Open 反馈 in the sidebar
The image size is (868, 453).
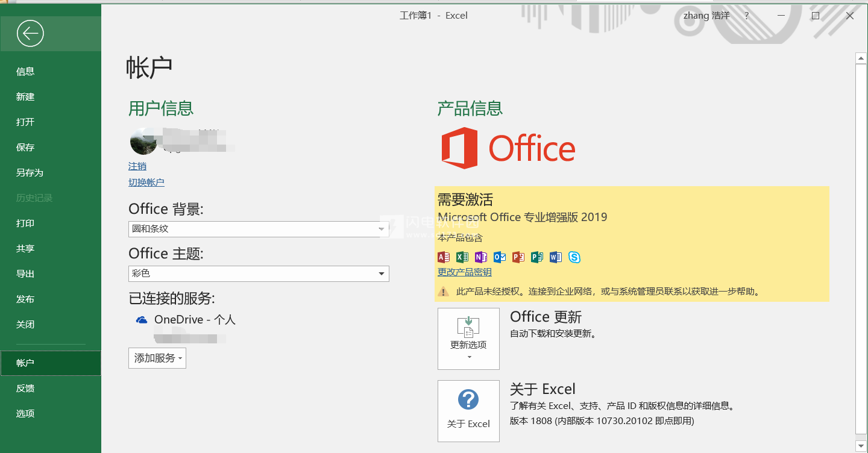tap(51, 388)
